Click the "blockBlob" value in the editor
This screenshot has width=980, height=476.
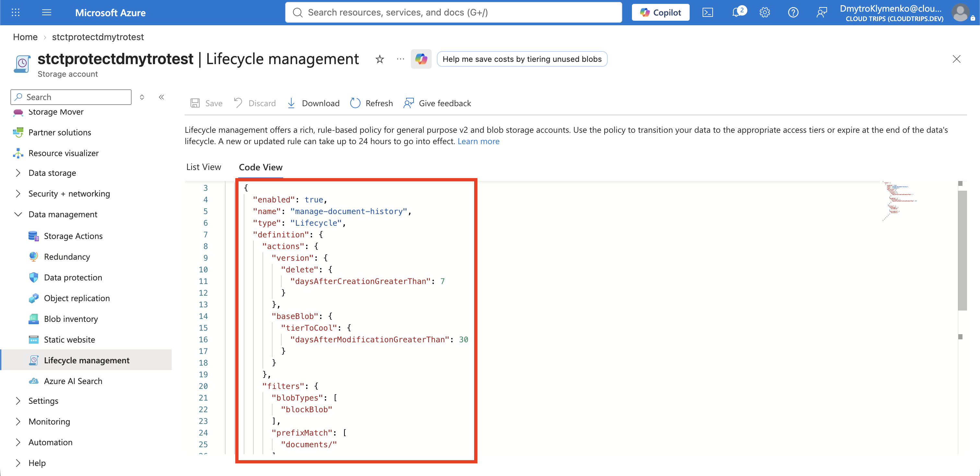pos(306,409)
